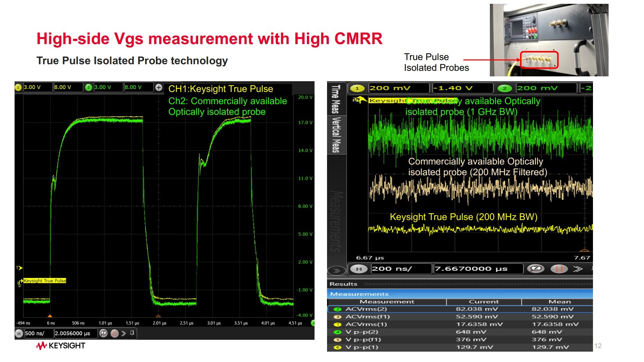
Task: Edit delay field showing 7.6670000 µs
Action: (x=478, y=269)
